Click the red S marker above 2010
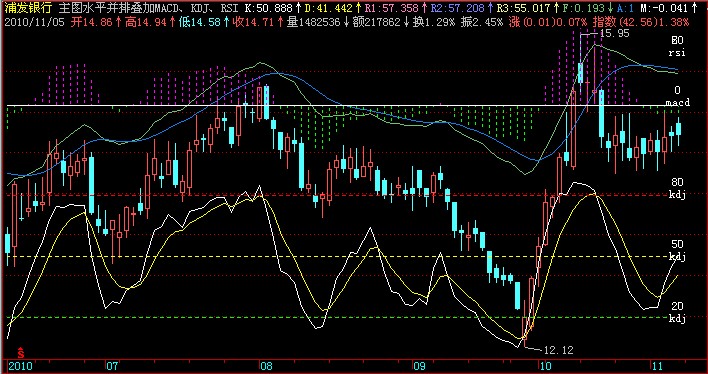Image resolution: width=708 pixels, height=374 pixels. pyautogui.click(x=20, y=353)
